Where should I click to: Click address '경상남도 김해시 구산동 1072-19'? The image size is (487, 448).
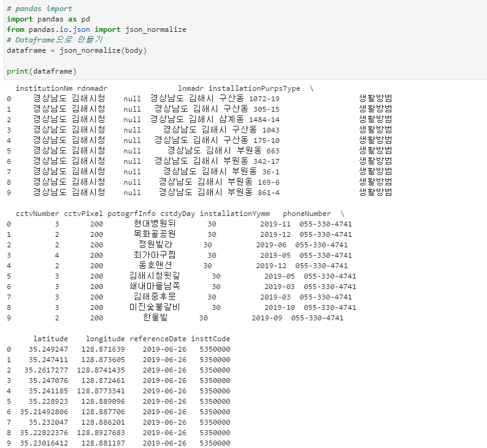tap(215, 99)
